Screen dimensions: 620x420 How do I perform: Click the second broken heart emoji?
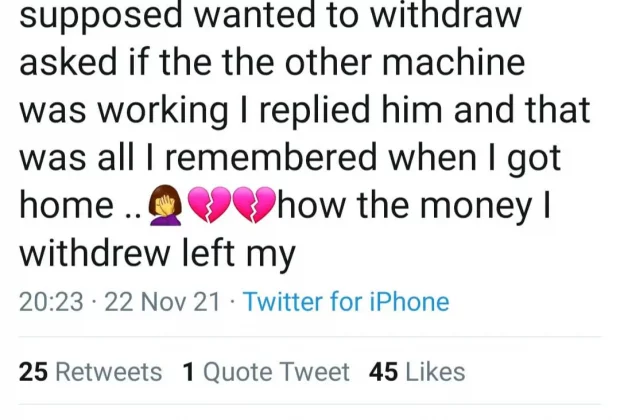(255, 206)
